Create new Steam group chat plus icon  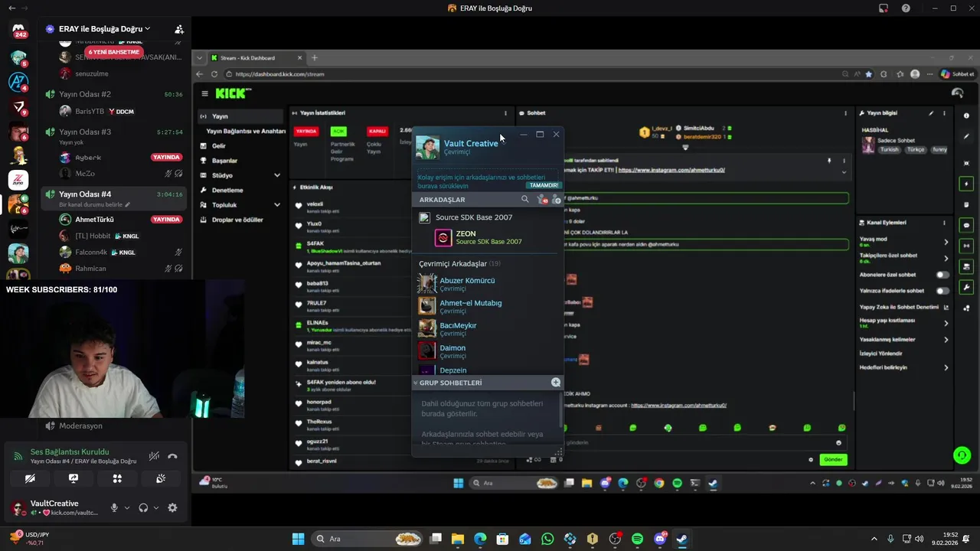pos(556,383)
